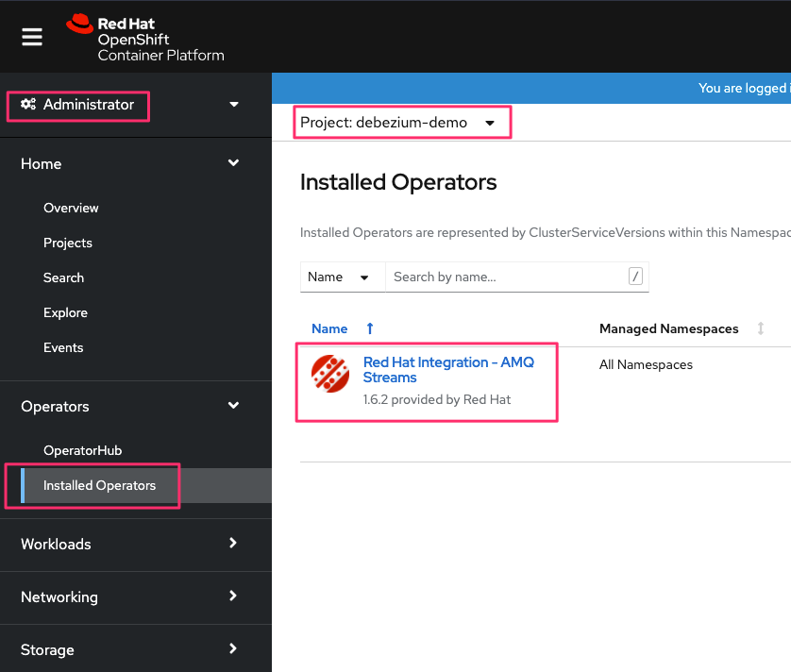The height and width of the screenshot is (672, 791).
Task: Click the Installed Operators page heading
Action: tap(398, 182)
